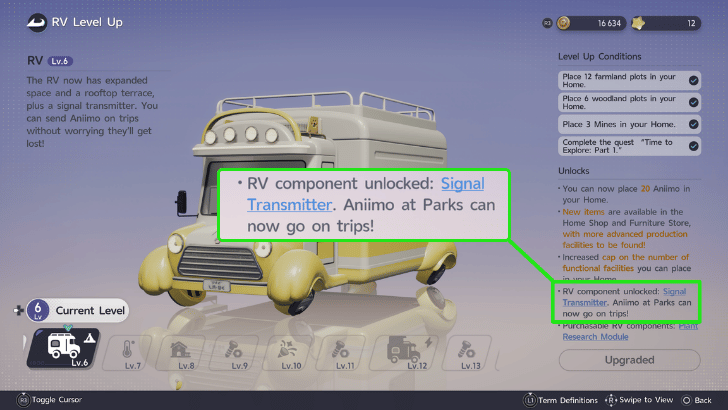Viewport: 728px width, 410px height.
Task: Click checkmark for 3 Mines condition
Action: coord(694,124)
